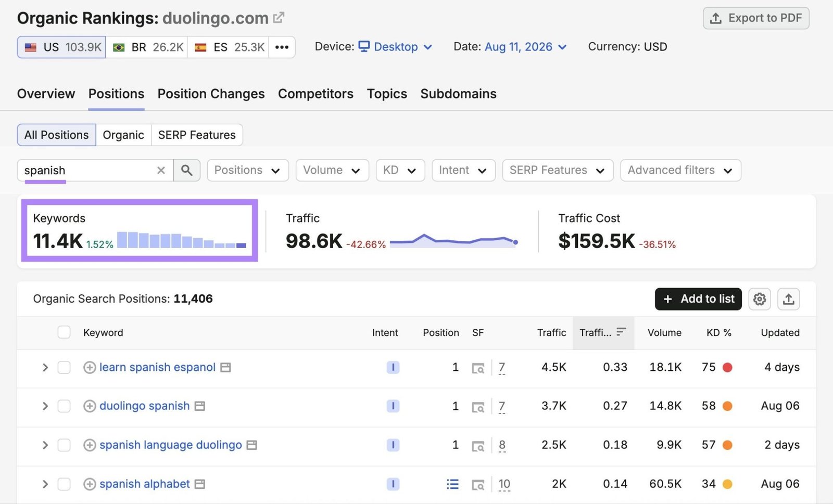View SERP snapshot for 'learn spanish espanol'
833x504 pixels.
478,368
